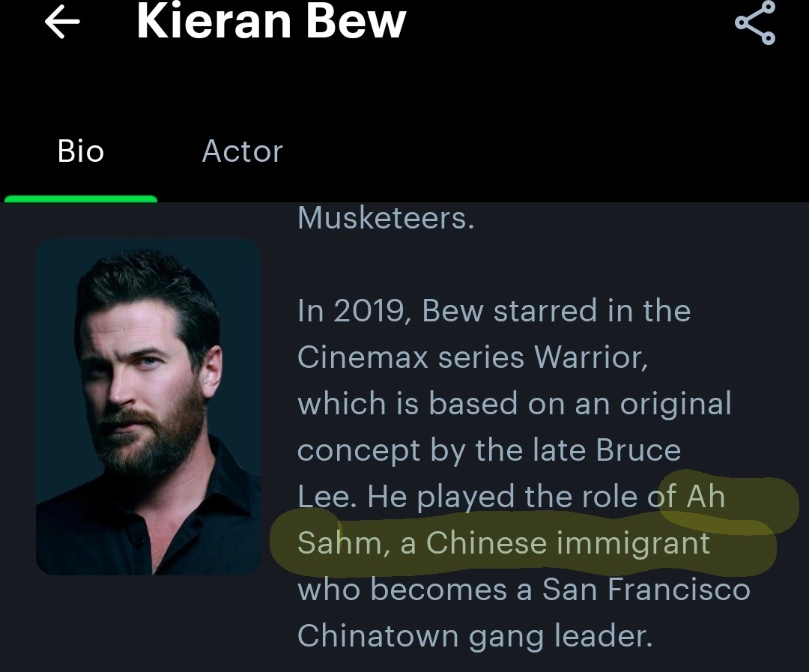Tap the name Bruce in the bio
Viewport: 809px width, 672px height.
(x=638, y=450)
